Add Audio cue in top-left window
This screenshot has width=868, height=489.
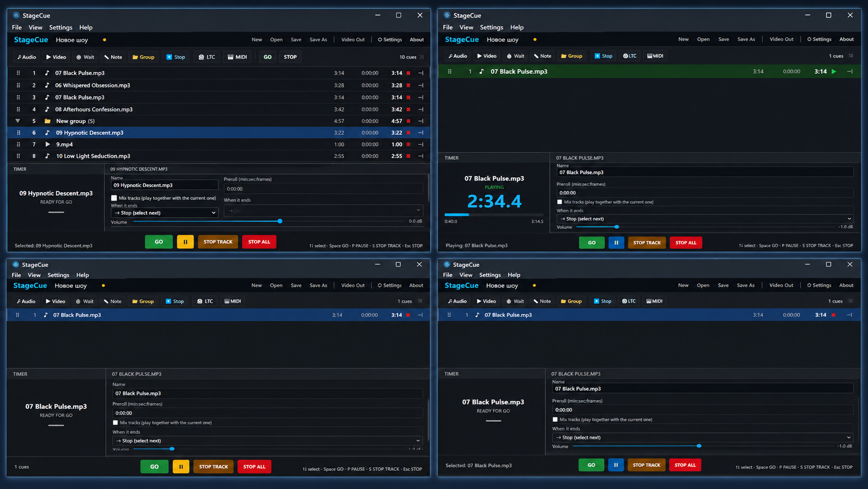click(x=26, y=57)
